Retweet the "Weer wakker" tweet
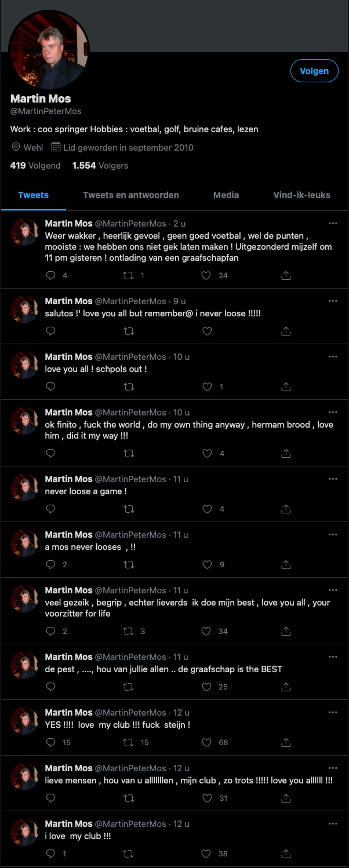This screenshot has width=349, height=868. 129,276
